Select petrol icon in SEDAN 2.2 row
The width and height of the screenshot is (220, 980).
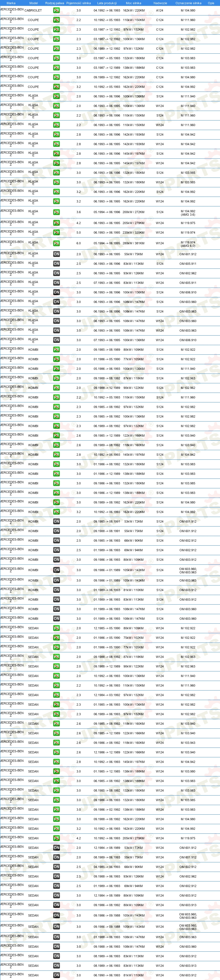57,685
